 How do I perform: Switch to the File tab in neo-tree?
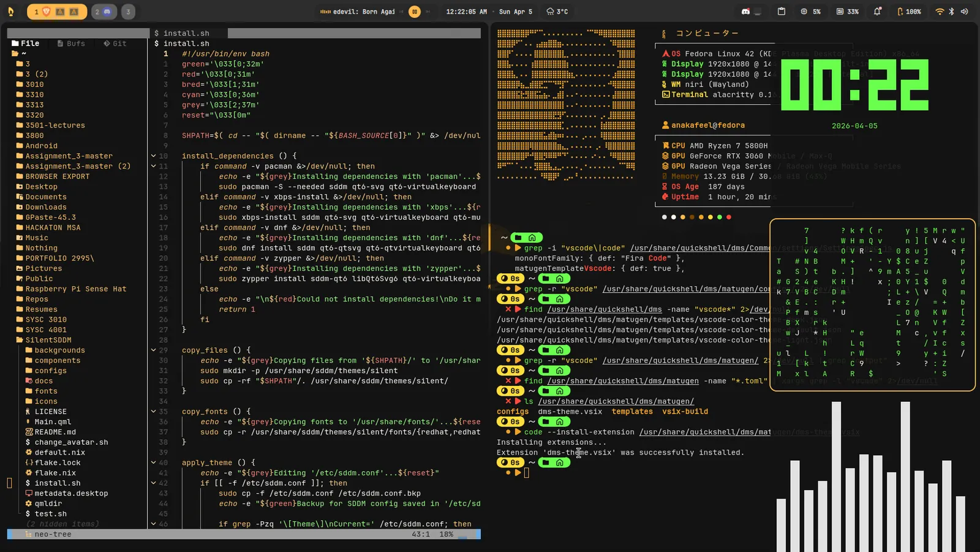tap(26, 43)
